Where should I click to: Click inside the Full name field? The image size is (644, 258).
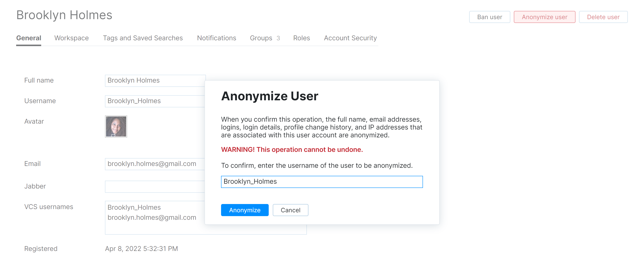click(x=155, y=80)
